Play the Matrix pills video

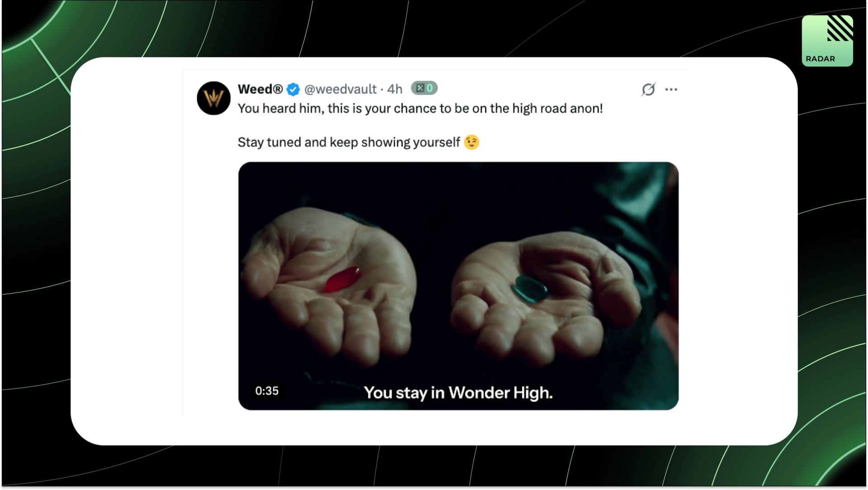[x=458, y=286]
